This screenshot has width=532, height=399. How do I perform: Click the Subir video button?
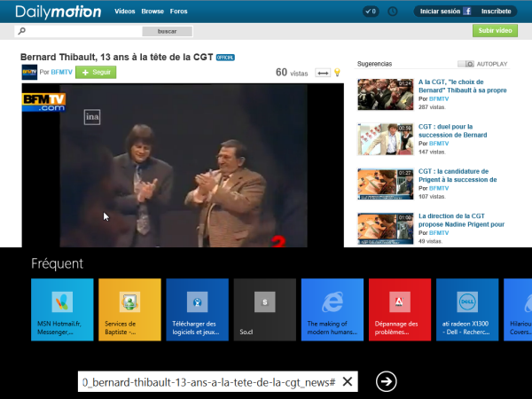click(495, 30)
